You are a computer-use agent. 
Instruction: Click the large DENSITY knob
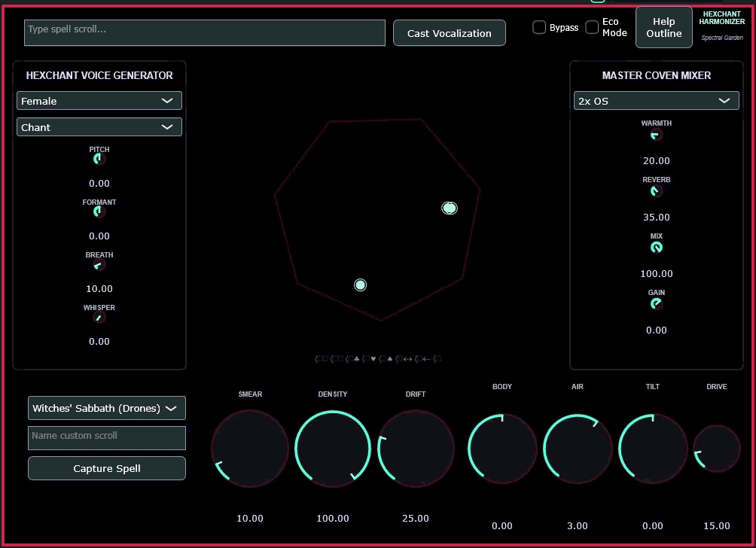pos(333,449)
